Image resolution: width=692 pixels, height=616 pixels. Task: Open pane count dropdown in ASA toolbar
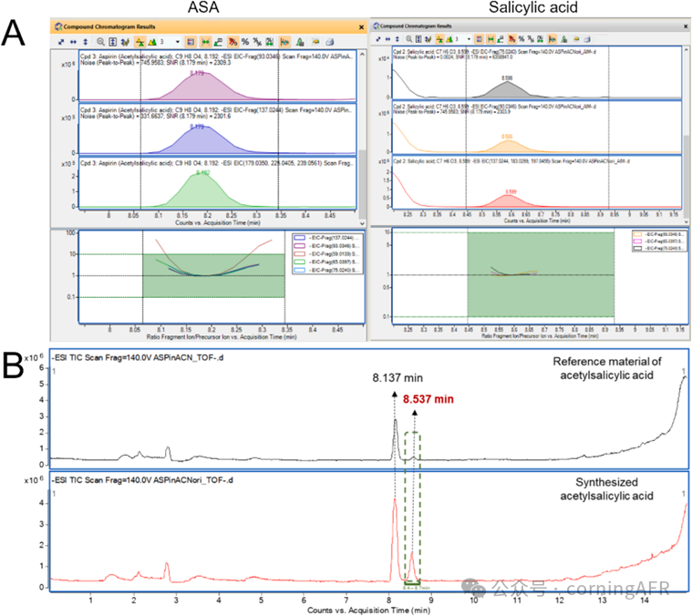(x=178, y=42)
